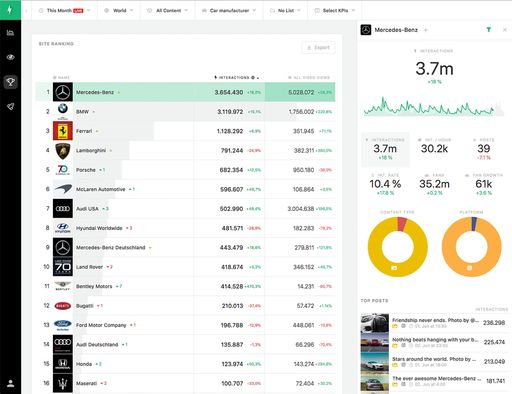Click Honda interactions value 123.974
This screenshot has height=394, width=512.
point(232,364)
